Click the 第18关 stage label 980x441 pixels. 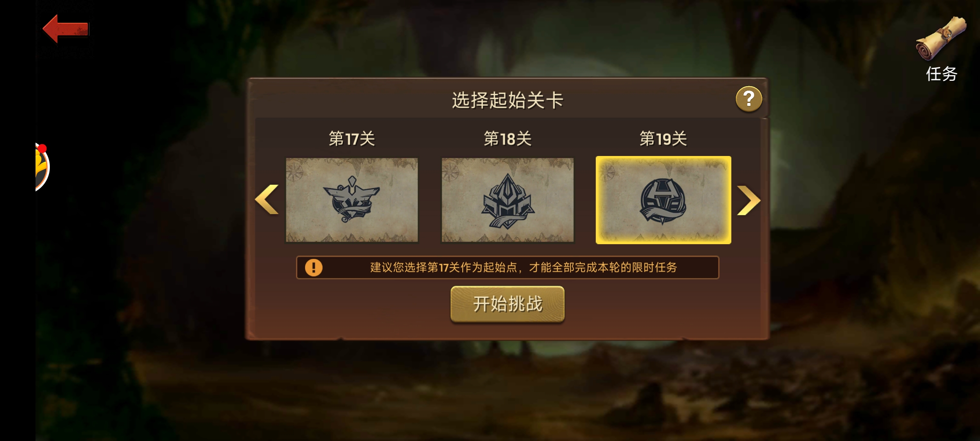(x=508, y=139)
